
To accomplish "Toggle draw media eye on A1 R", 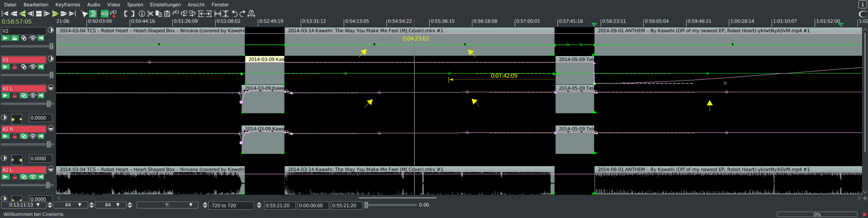I will 33,136.
